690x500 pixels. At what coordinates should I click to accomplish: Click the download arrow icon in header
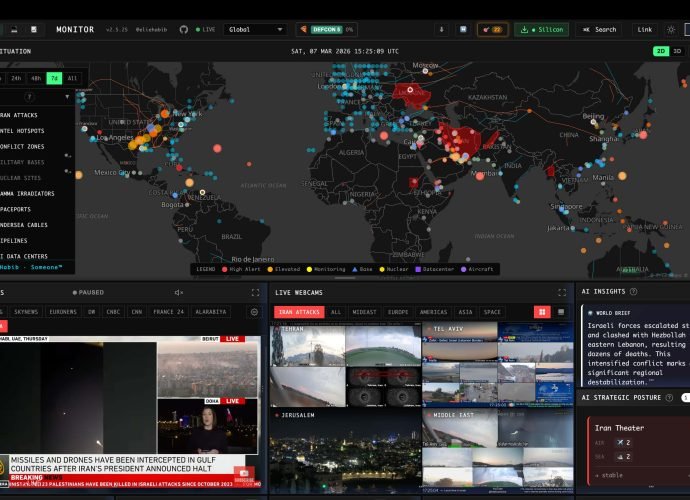click(x=441, y=29)
